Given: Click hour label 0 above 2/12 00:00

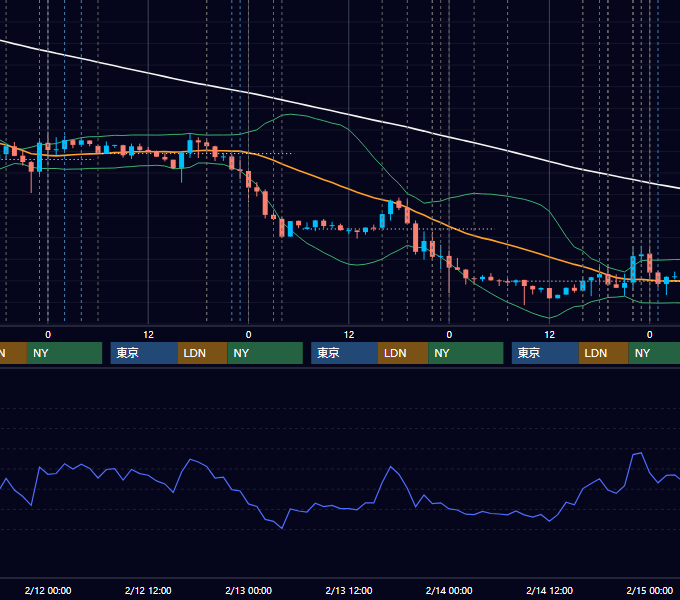Looking at the screenshot, I should click(48, 335).
